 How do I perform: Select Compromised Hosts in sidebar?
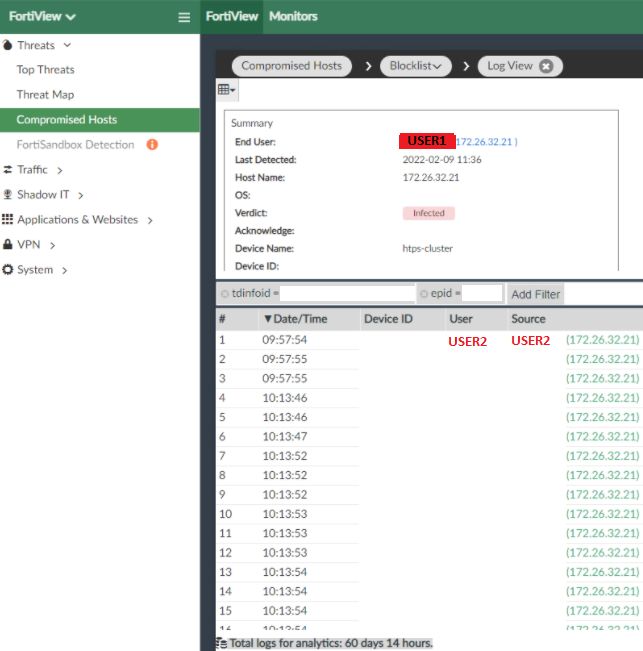[100, 120]
